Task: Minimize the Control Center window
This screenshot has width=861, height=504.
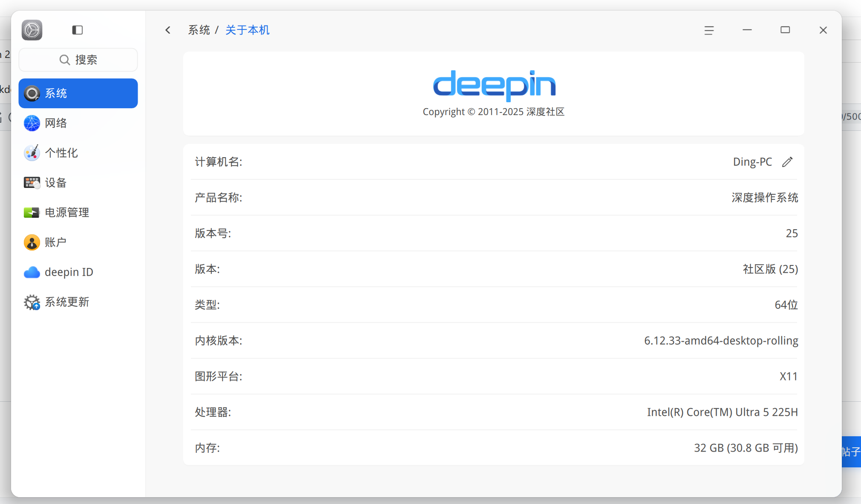Action: 747,30
